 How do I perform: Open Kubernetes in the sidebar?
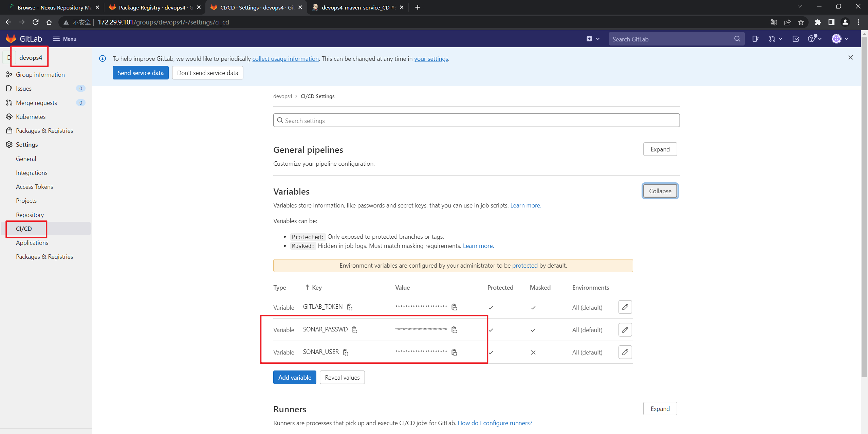(31, 116)
